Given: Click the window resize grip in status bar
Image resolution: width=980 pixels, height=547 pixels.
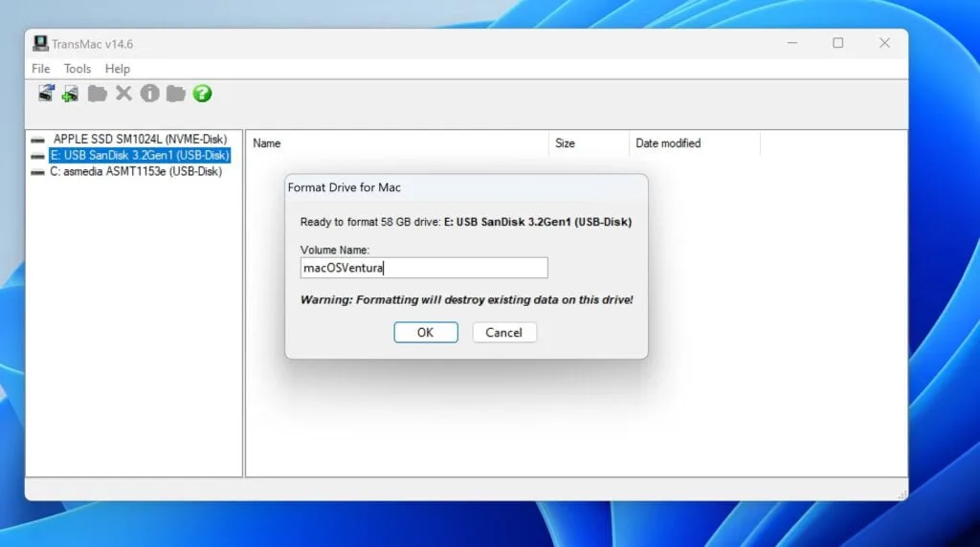Looking at the screenshot, I should 902,494.
